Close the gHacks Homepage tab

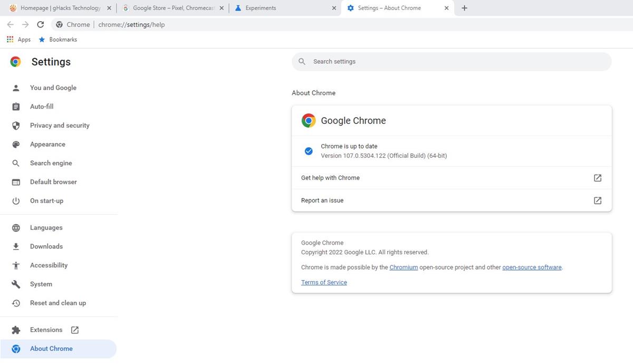click(x=109, y=8)
